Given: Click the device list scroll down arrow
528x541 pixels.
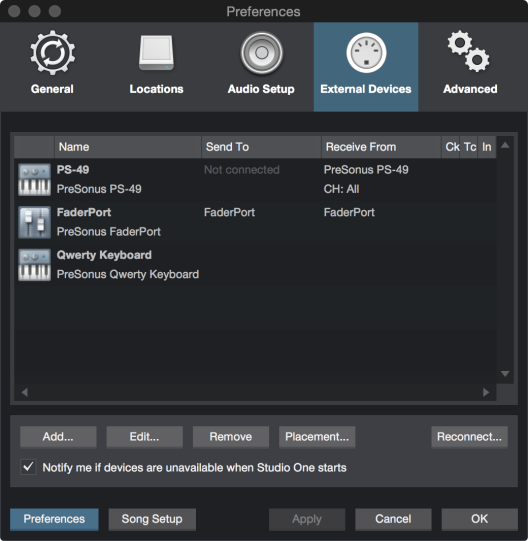Looking at the screenshot, I should click(x=505, y=374).
